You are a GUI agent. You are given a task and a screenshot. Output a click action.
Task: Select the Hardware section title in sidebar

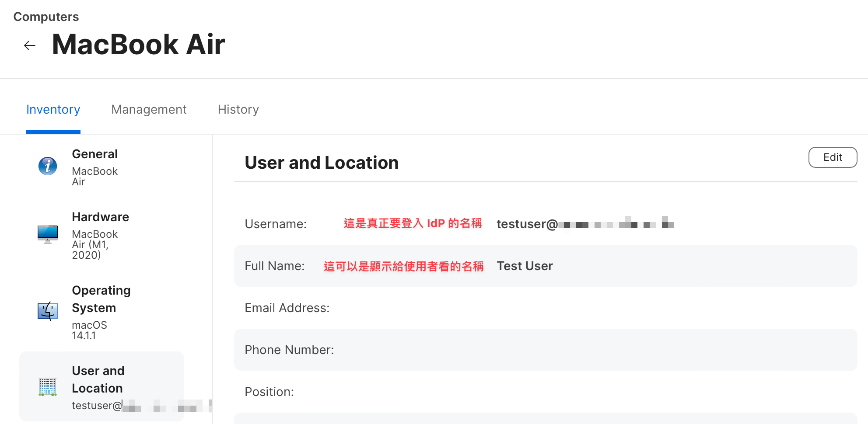coord(100,217)
